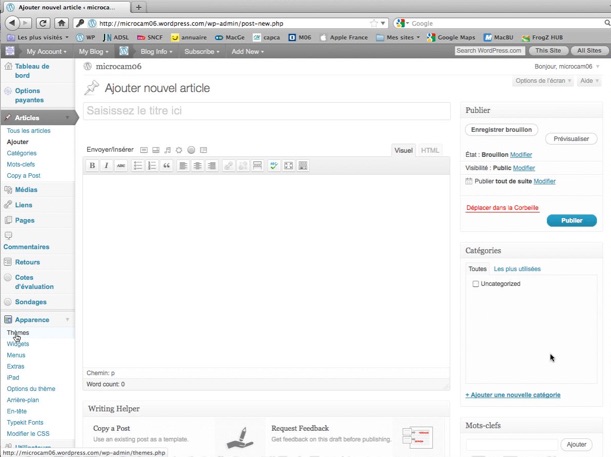Click Modifier next to Publier tout de suite
Image resolution: width=611 pixels, height=457 pixels.
[544, 181]
